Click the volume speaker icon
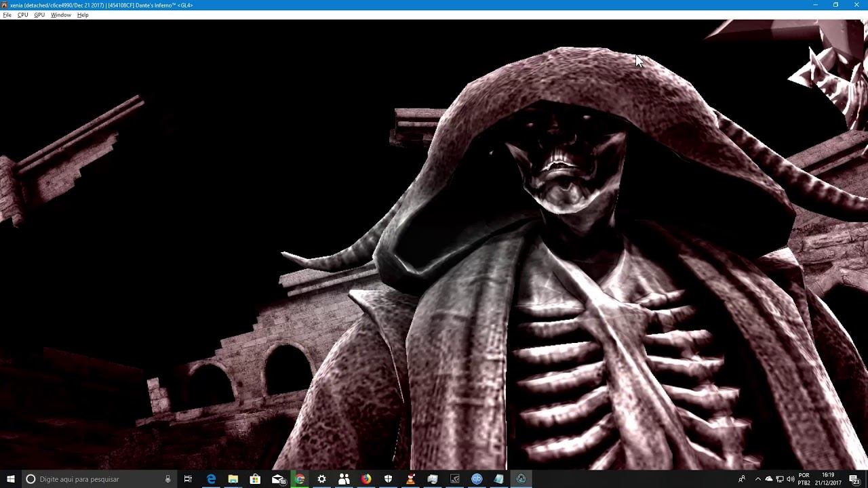Screen dimensions: 868x488 tap(791, 479)
